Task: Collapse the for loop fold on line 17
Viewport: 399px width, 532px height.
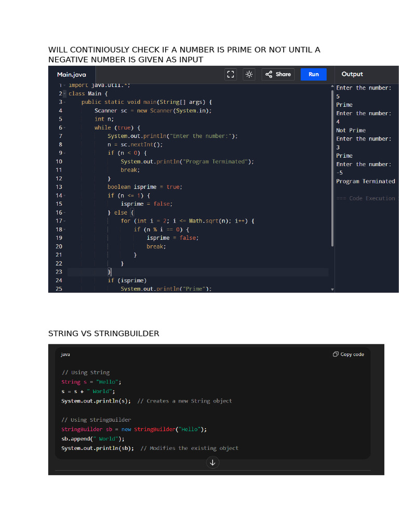Action: 64,221
